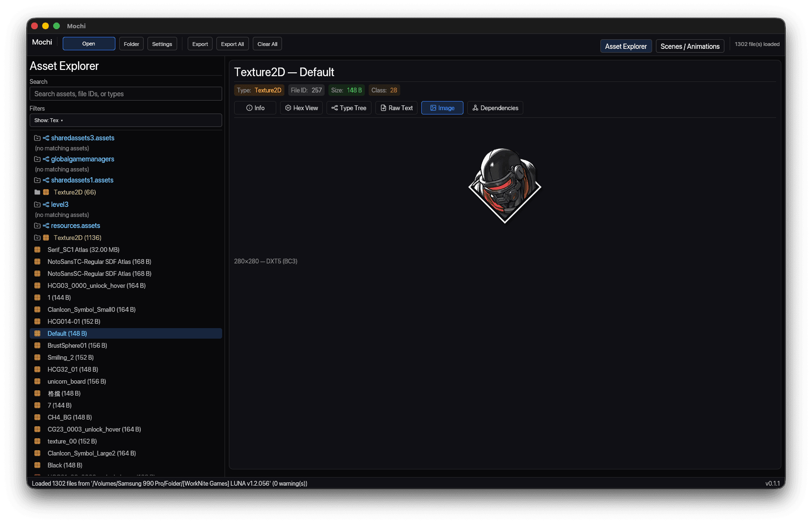
Task: Collapse the sharedassets3.assets file folder icon
Action: [x=37, y=138]
